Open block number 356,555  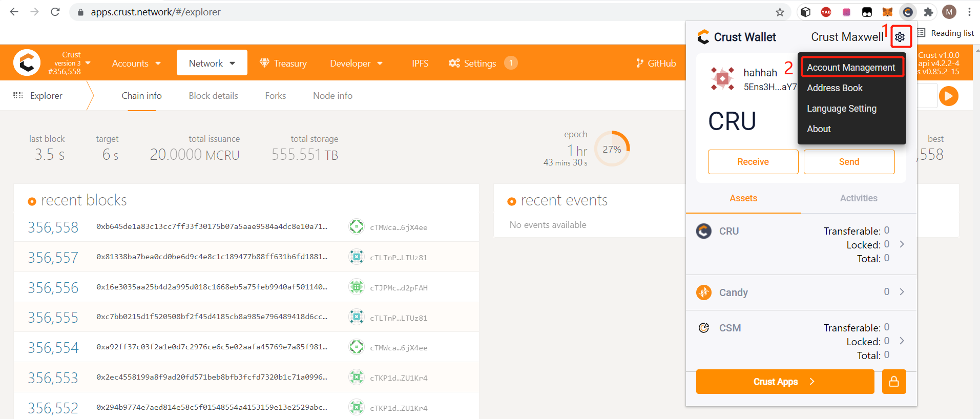click(x=53, y=318)
